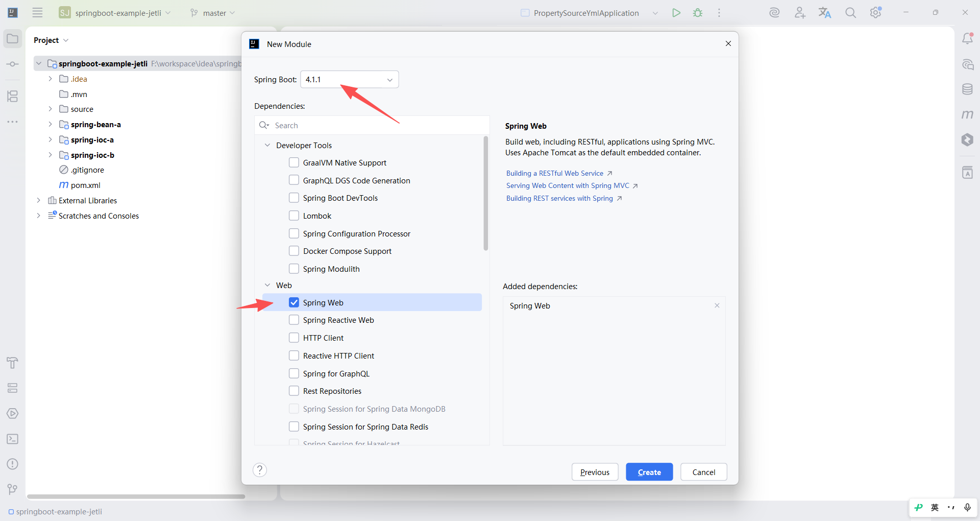This screenshot has height=521, width=980.
Task: Click the dependencies Search field
Action: [x=372, y=125]
